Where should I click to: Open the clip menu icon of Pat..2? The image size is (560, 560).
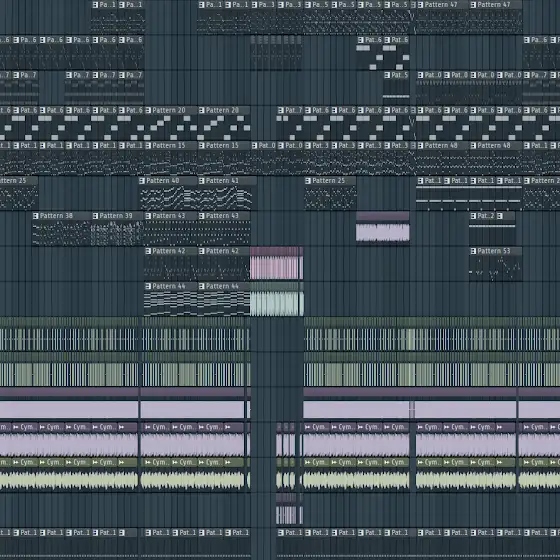[473, 216]
